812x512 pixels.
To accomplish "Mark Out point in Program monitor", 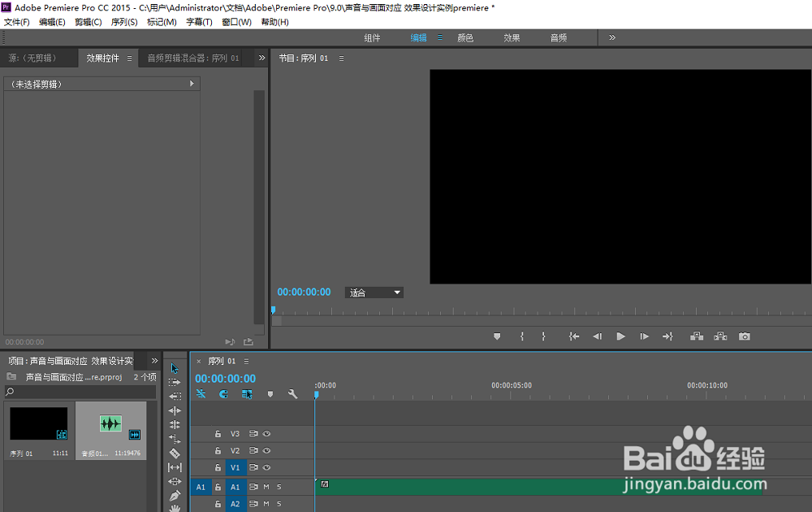I will pyautogui.click(x=543, y=336).
